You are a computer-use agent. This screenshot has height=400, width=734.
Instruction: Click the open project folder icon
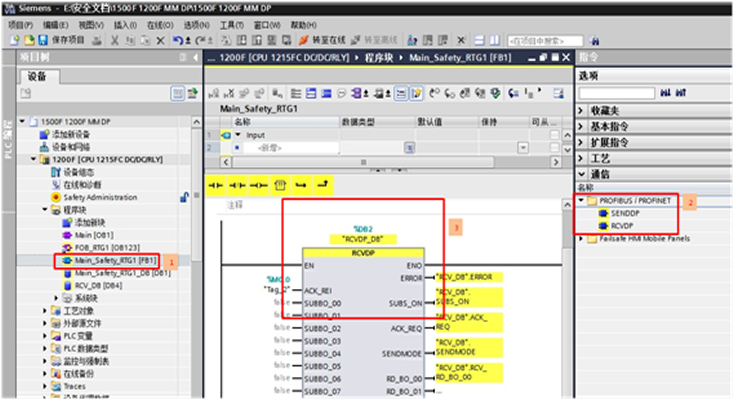(x=29, y=41)
